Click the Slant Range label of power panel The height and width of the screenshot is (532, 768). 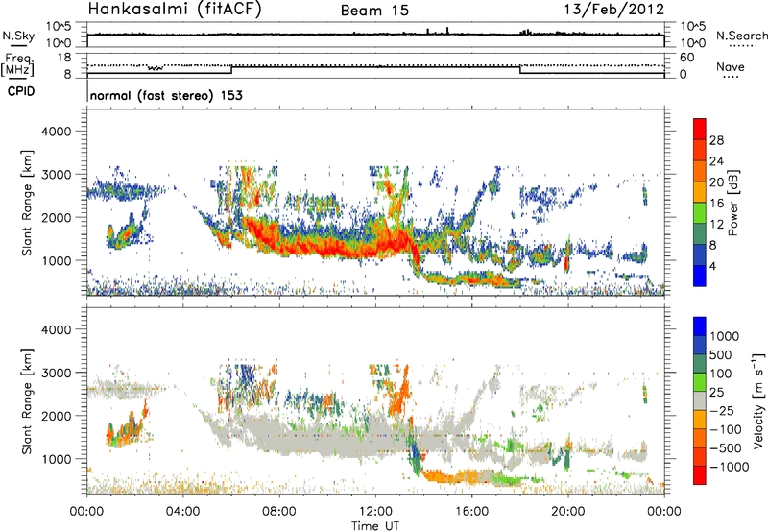pyautogui.click(x=27, y=203)
